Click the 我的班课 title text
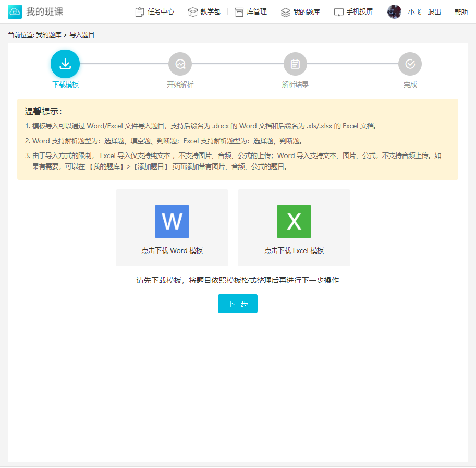 pyautogui.click(x=45, y=11)
